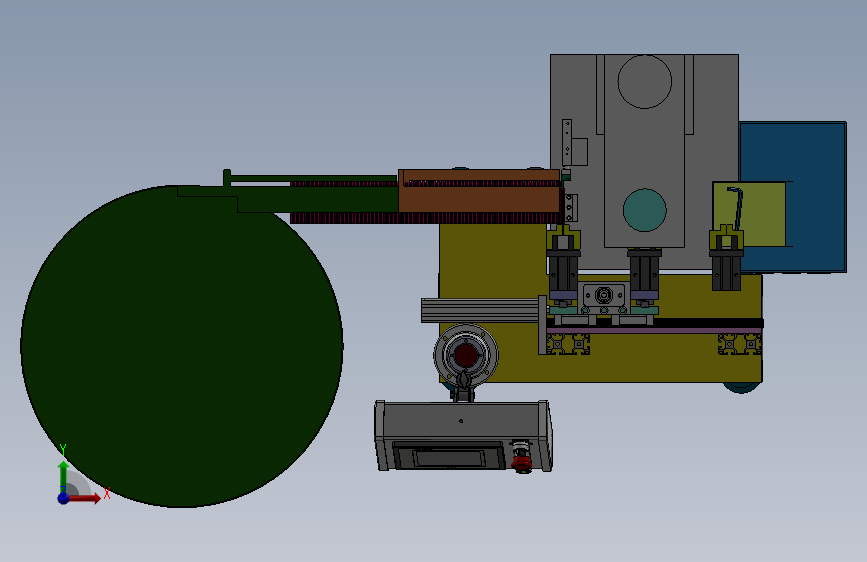Pick the outlined circle atop gray panel

point(645,81)
